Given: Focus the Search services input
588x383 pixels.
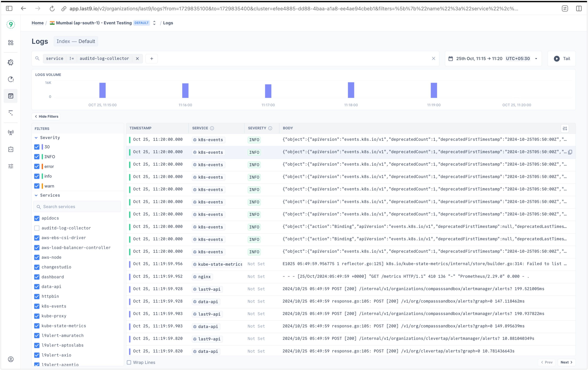Looking at the screenshot, I should pos(77,207).
